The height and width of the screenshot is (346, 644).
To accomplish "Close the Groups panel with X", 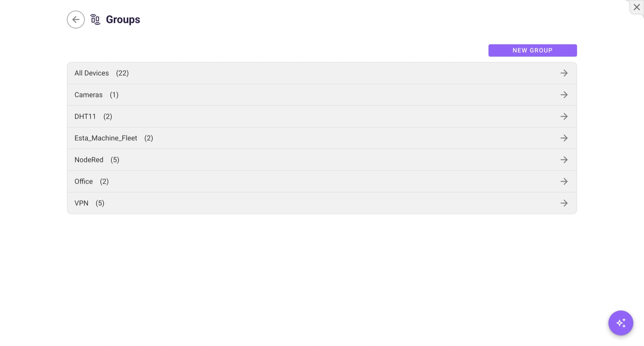I will coord(637,7).
